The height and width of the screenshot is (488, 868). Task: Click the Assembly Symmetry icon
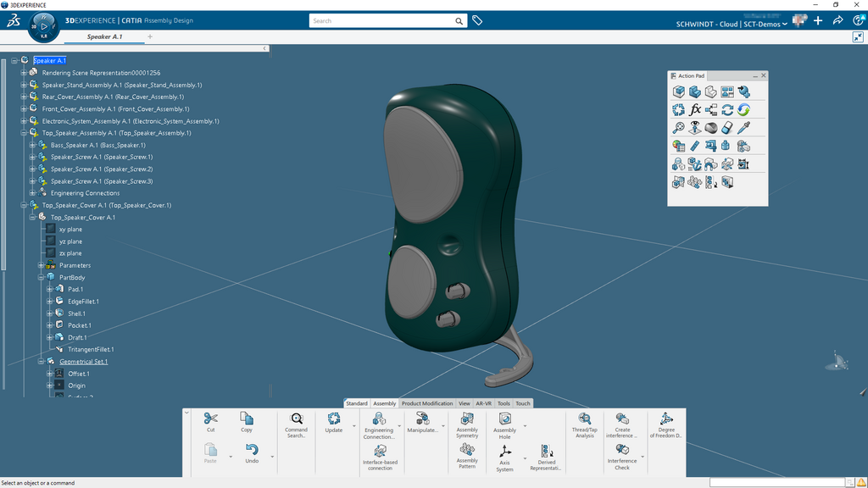tap(467, 419)
